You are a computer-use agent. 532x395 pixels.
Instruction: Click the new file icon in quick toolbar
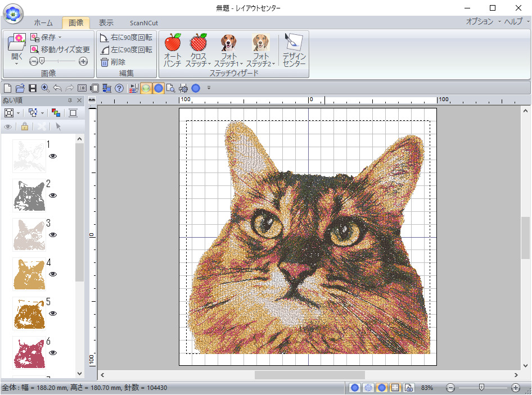point(7,88)
